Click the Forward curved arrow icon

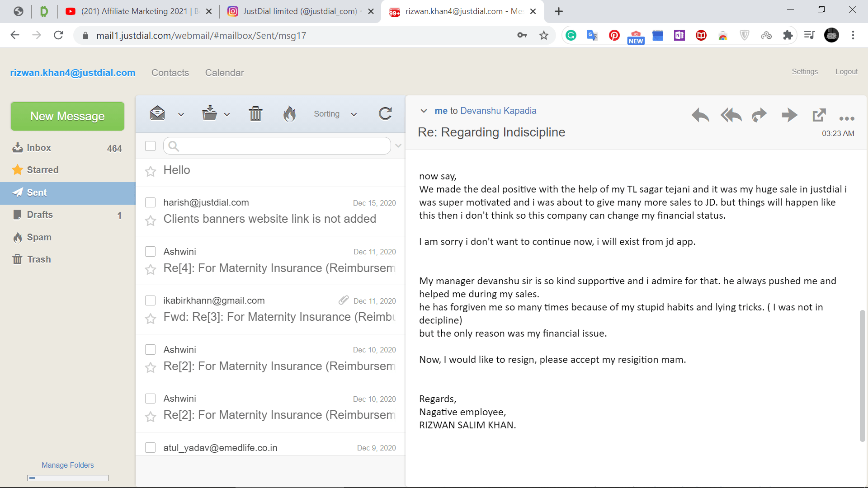(759, 115)
